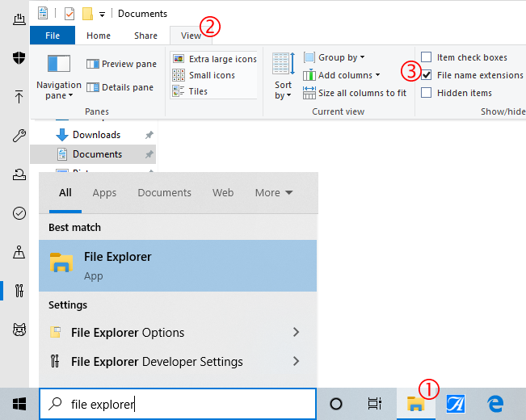Click the checkmark document quick access icon
The image size is (526, 420).
(x=69, y=14)
